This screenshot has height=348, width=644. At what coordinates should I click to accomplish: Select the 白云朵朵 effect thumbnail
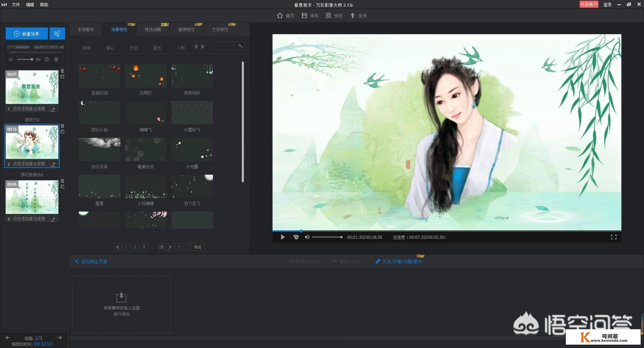pos(100,149)
